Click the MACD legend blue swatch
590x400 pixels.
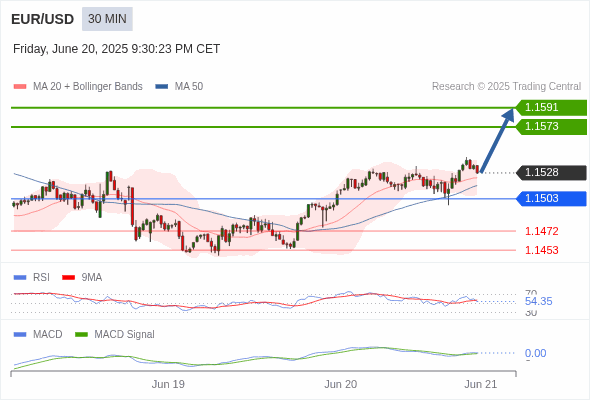[20, 335]
